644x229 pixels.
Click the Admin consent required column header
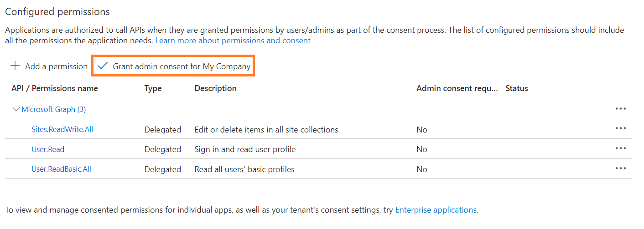[x=457, y=88]
